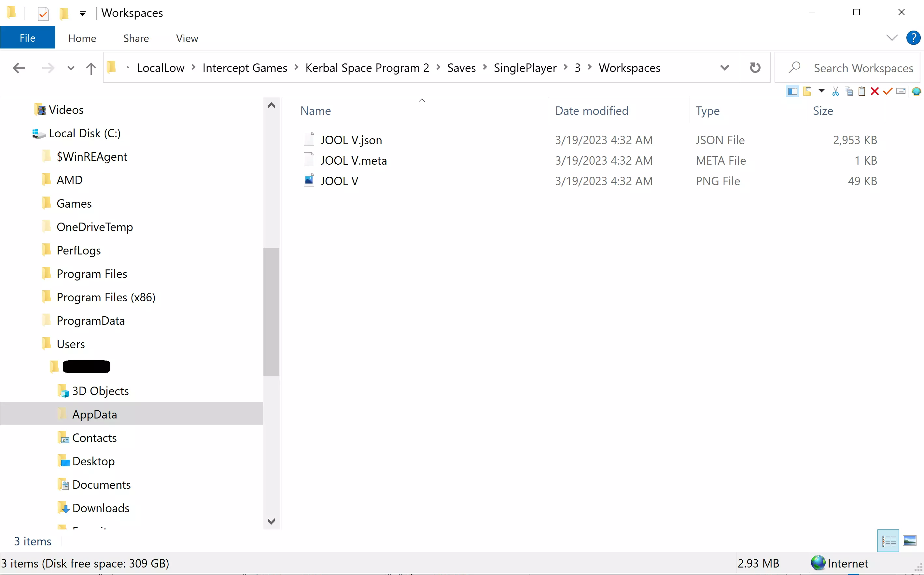Navigate to Saves in the breadcrumb path
The image size is (924, 575).
pyautogui.click(x=461, y=68)
